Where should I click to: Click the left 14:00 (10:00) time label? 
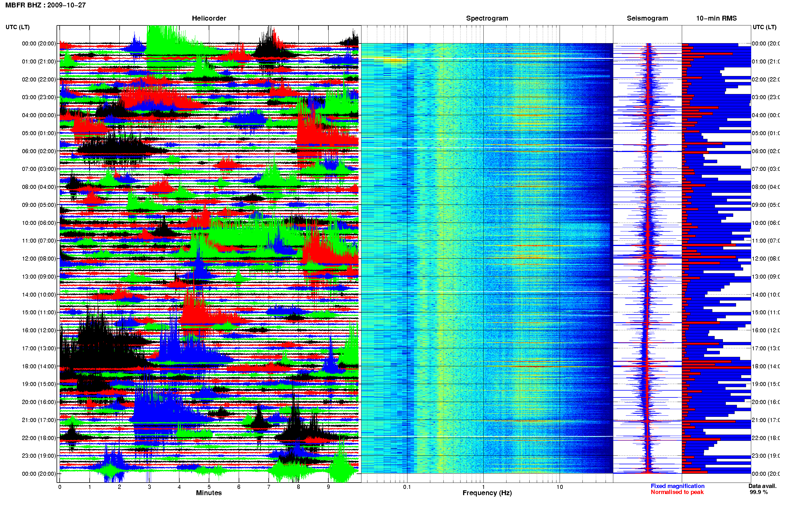click(39, 295)
